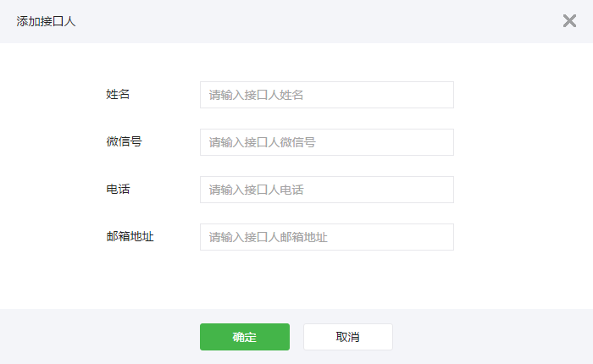Cancel using the 取消 button
The image size is (593, 364).
(x=348, y=337)
